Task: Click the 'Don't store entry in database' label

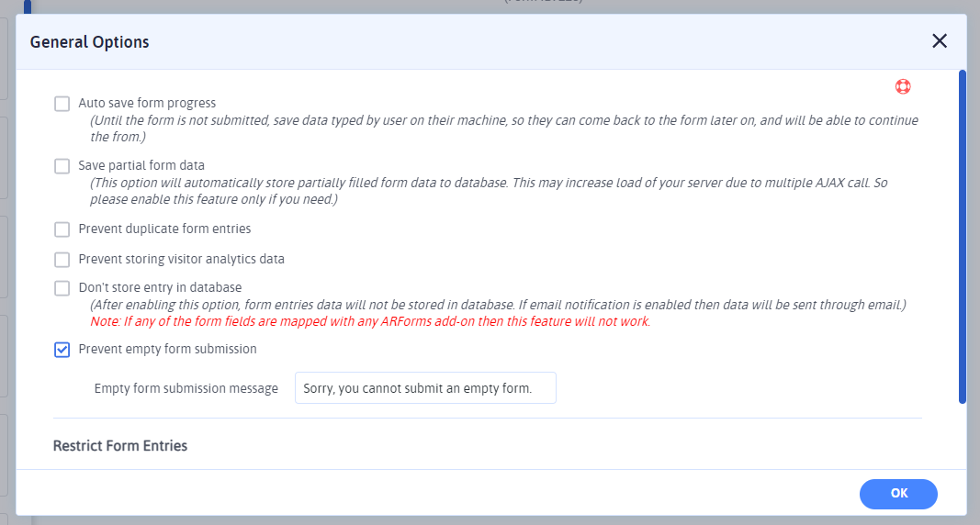Action: 160,288
